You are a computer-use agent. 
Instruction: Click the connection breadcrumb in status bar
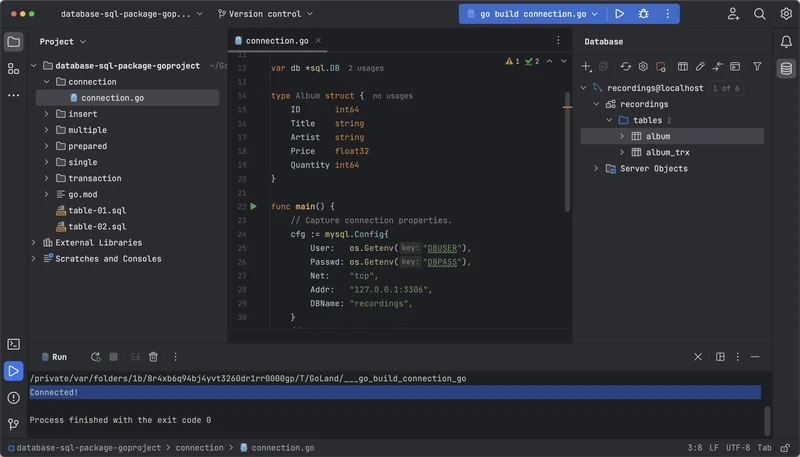[200, 448]
